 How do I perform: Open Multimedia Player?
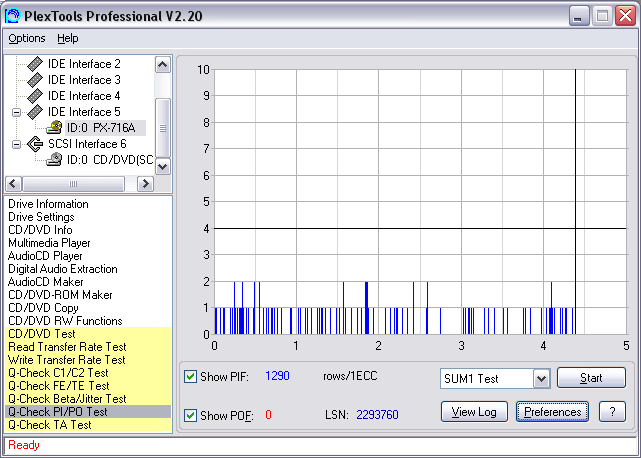tap(49, 243)
